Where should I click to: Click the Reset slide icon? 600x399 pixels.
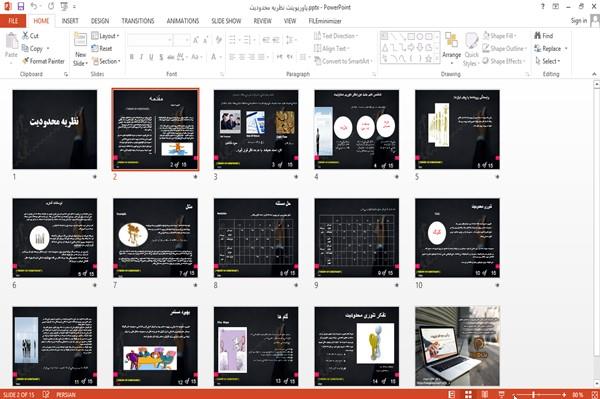click(95, 48)
